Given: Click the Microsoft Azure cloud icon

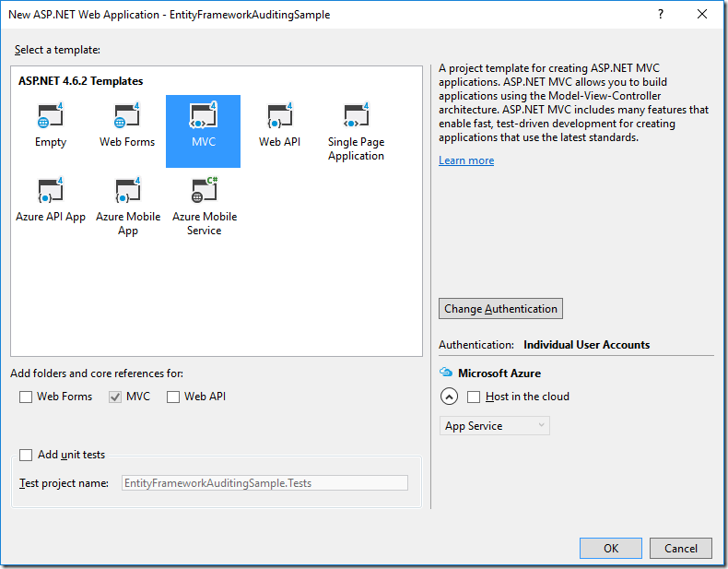Looking at the screenshot, I should [446, 372].
